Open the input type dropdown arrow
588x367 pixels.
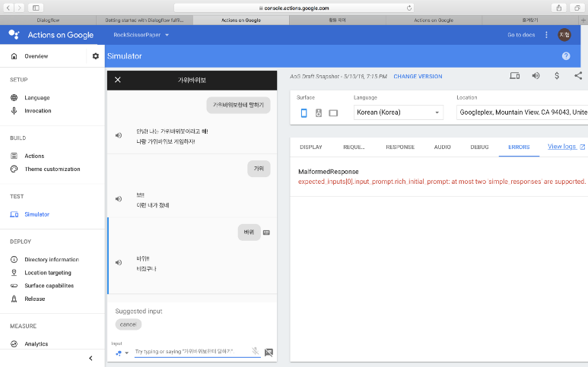[x=127, y=353]
